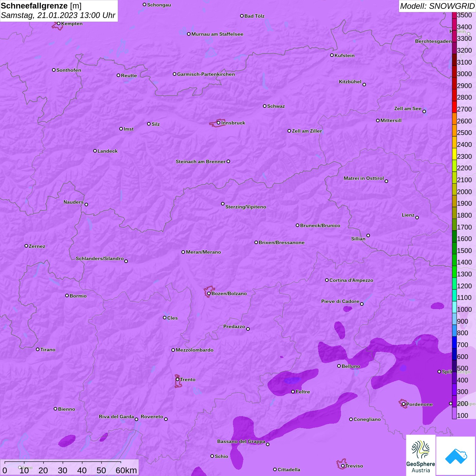
Task: Click the 60km scale bar label
Action: 126,470
